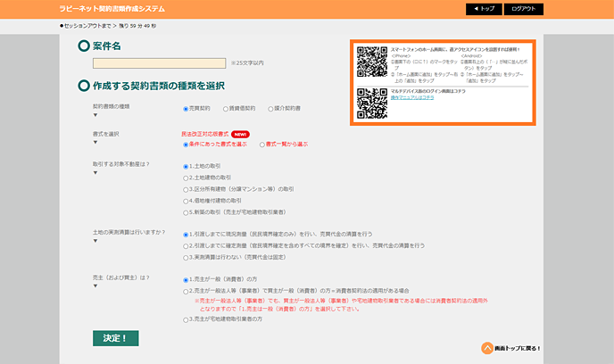This screenshot has height=364, width=614.
Task: Select 3.売主が宅地建物取引業者の方
Action: [x=186, y=319]
